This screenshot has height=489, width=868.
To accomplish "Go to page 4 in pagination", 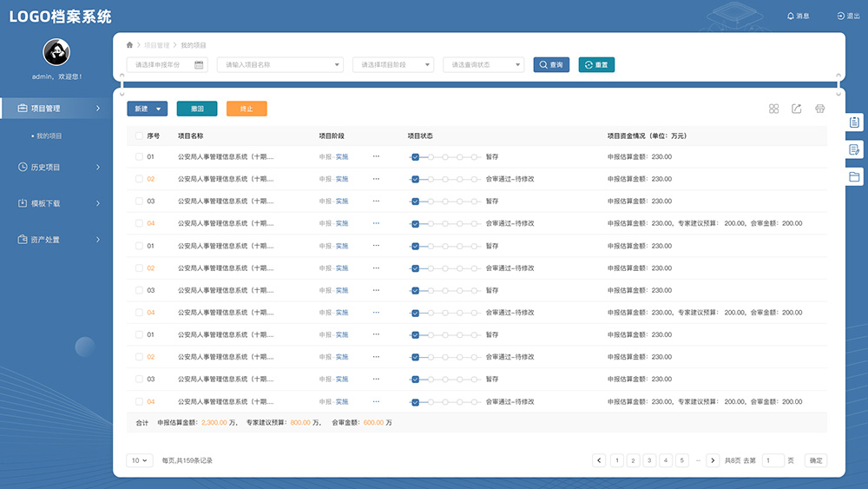I will (x=666, y=460).
